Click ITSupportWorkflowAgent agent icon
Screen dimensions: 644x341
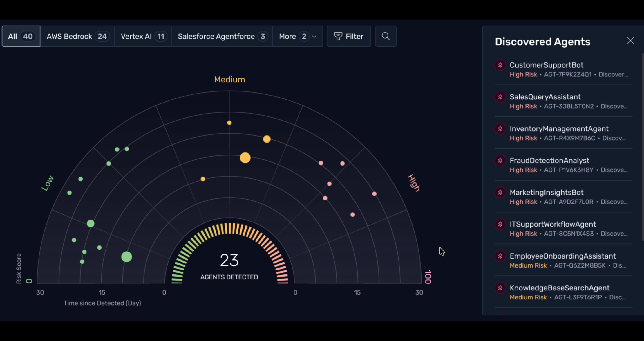500,224
